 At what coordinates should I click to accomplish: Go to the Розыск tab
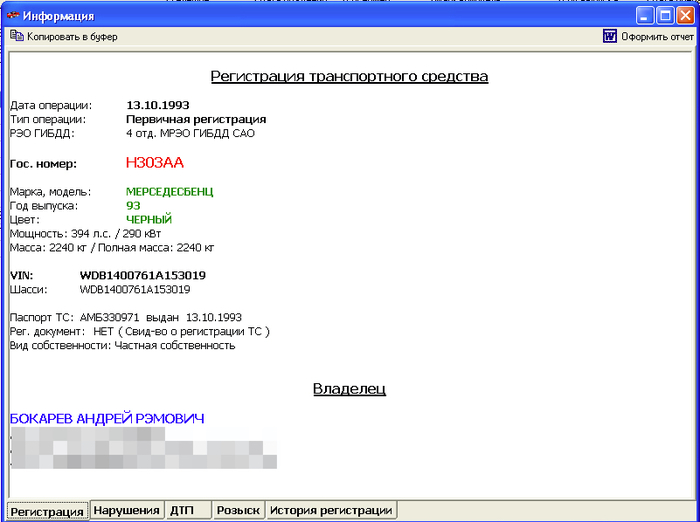[x=239, y=510]
